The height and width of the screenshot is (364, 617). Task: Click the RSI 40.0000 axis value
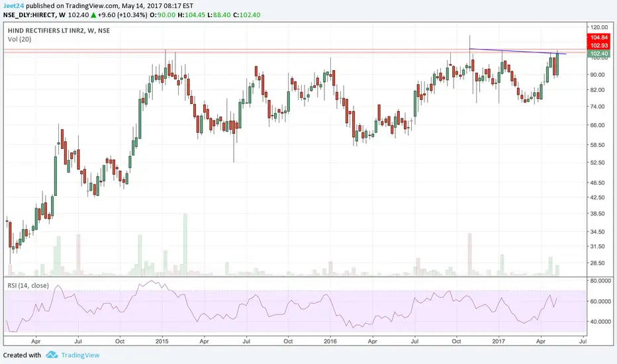600,322
